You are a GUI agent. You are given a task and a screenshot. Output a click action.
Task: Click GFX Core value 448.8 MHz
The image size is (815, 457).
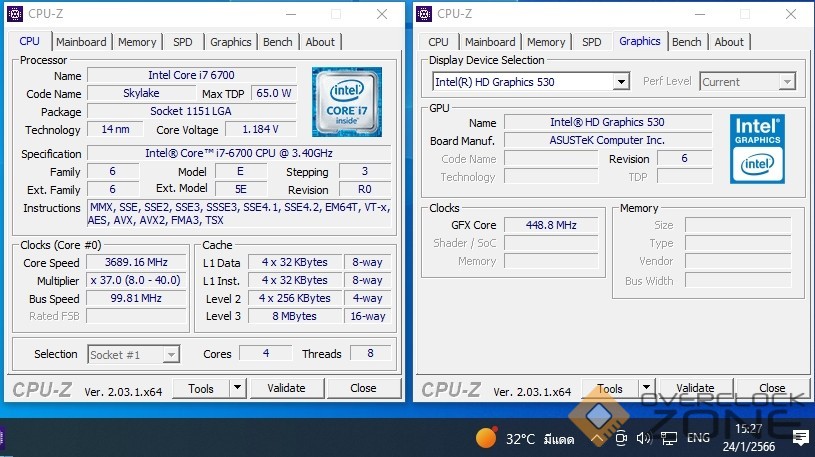coord(551,225)
